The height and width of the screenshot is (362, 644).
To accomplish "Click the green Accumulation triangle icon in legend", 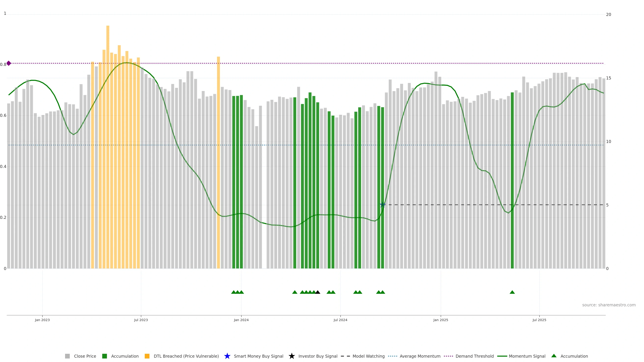I will coord(554,356).
